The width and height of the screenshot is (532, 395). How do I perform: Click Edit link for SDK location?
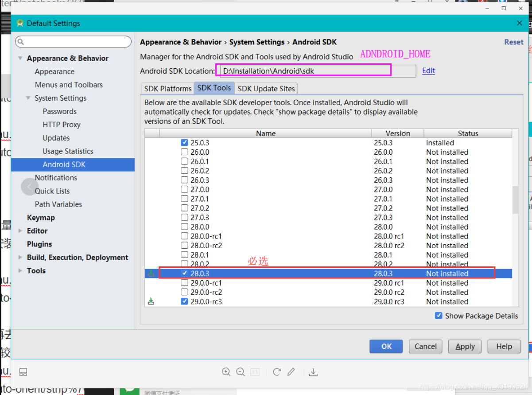[428, 70]
